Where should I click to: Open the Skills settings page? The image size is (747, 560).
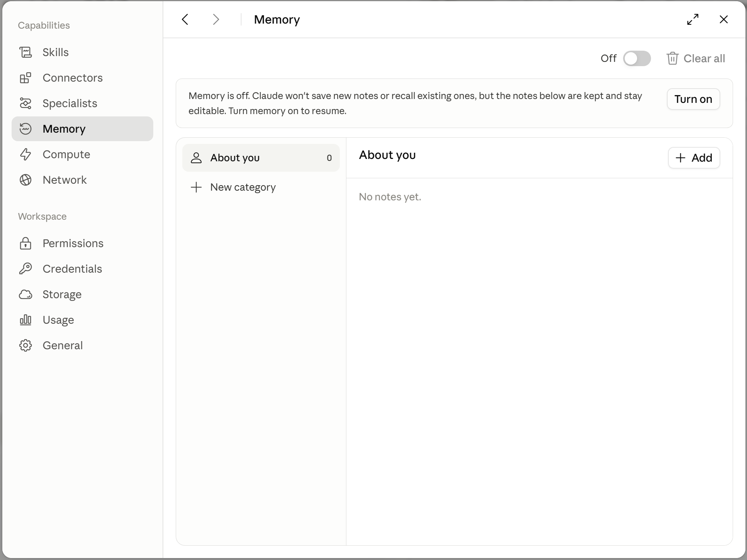(x=82, y=52)
